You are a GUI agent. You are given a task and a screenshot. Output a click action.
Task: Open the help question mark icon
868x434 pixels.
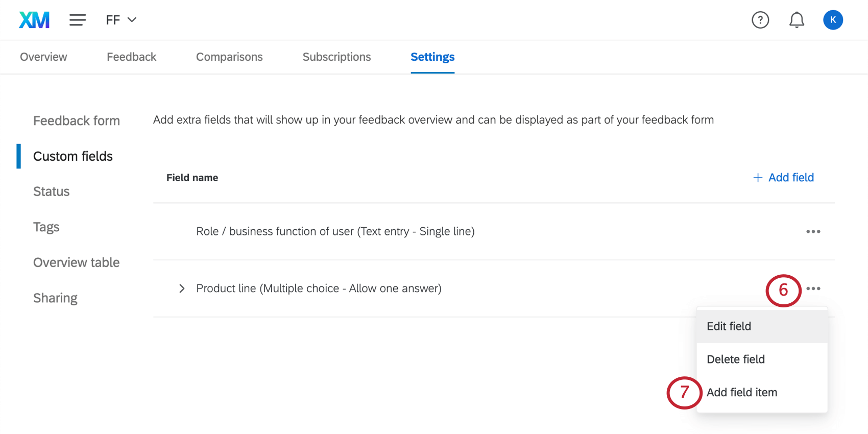760,20
